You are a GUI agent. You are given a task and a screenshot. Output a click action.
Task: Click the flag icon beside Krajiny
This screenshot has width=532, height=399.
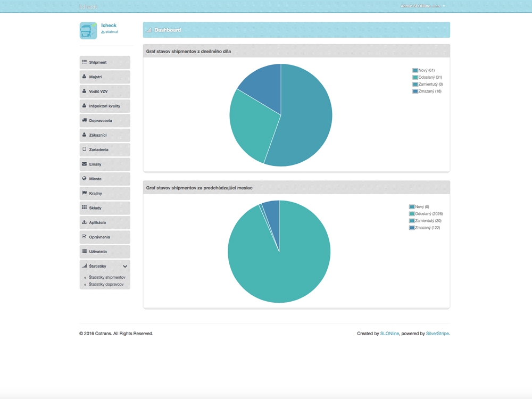click(x=84, y=193)
